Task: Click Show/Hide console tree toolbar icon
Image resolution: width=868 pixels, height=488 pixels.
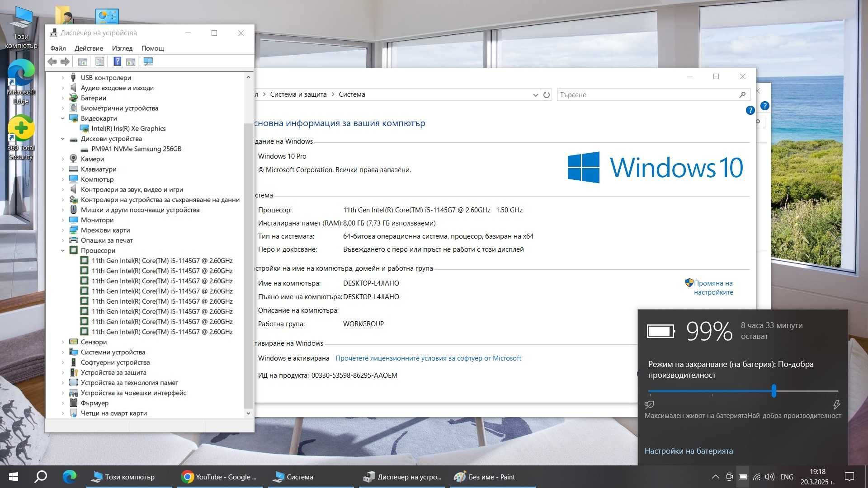Action: pos(82,61)
